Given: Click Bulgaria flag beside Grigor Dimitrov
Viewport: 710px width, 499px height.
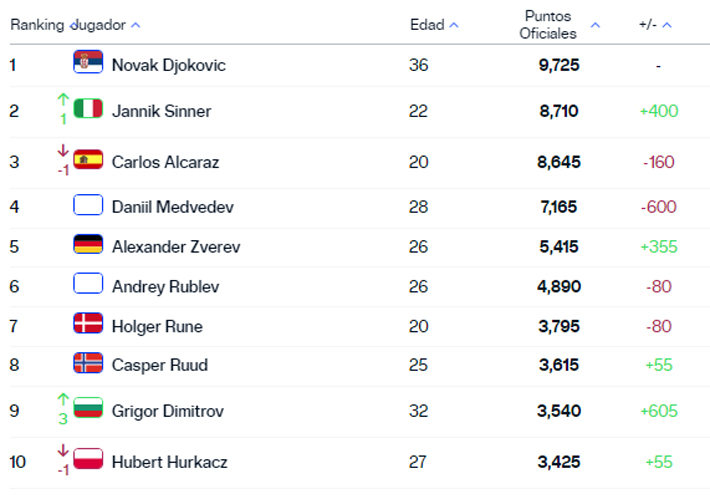Looking at the screenshot, I should [x=88, y=408].
